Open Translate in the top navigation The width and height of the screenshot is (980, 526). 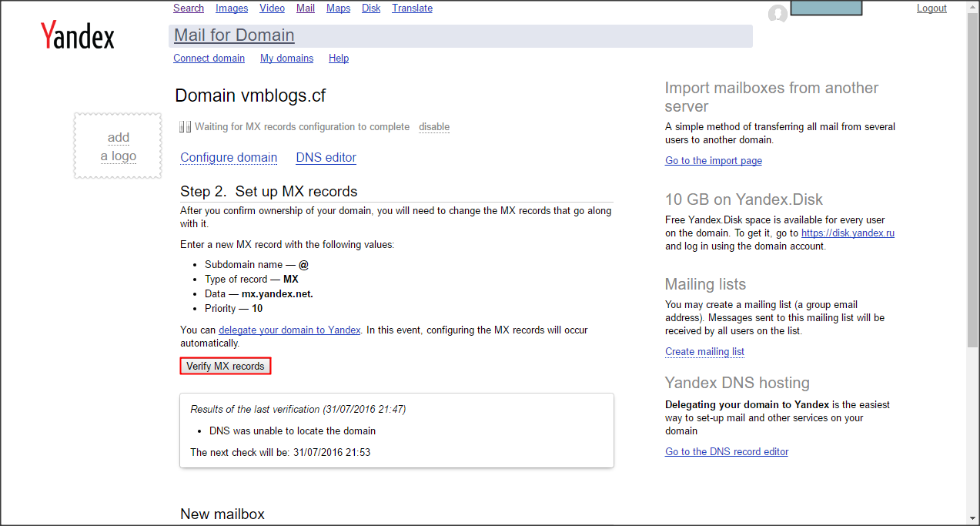(x=412, y=8)
